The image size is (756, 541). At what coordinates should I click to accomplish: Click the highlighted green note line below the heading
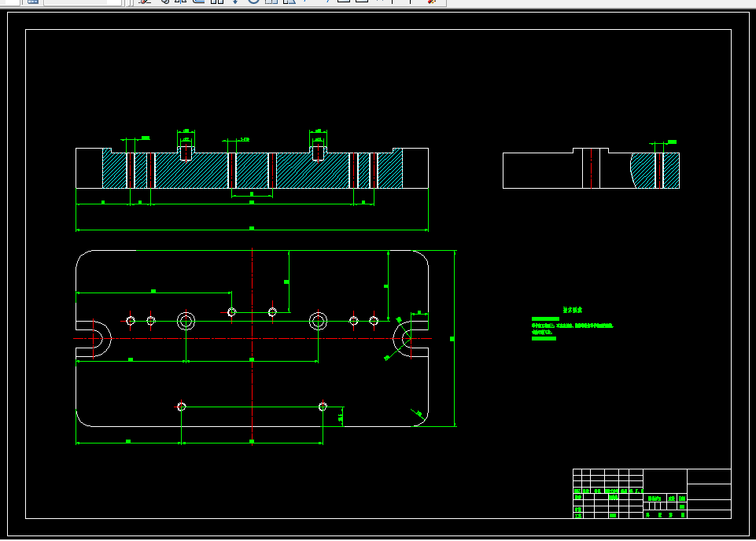(545, 319)
